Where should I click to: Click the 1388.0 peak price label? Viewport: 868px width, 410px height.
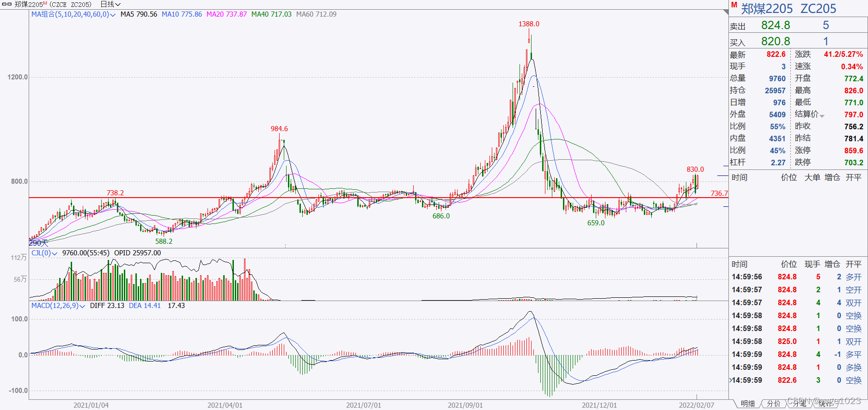coord(529,24)
